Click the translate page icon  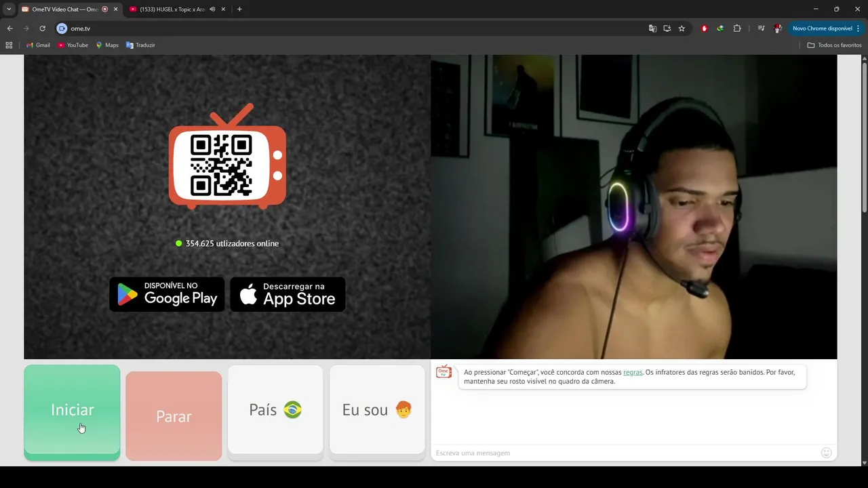(652, 28)
